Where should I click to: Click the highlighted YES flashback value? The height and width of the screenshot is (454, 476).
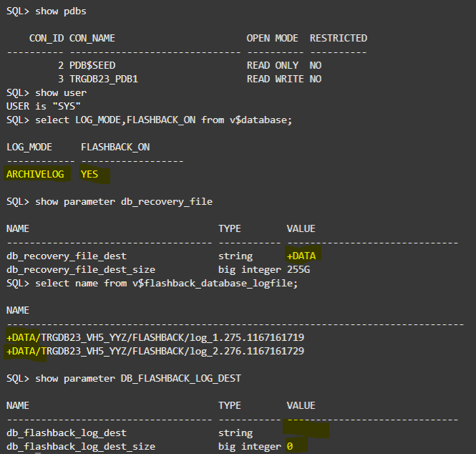(89, 174)
